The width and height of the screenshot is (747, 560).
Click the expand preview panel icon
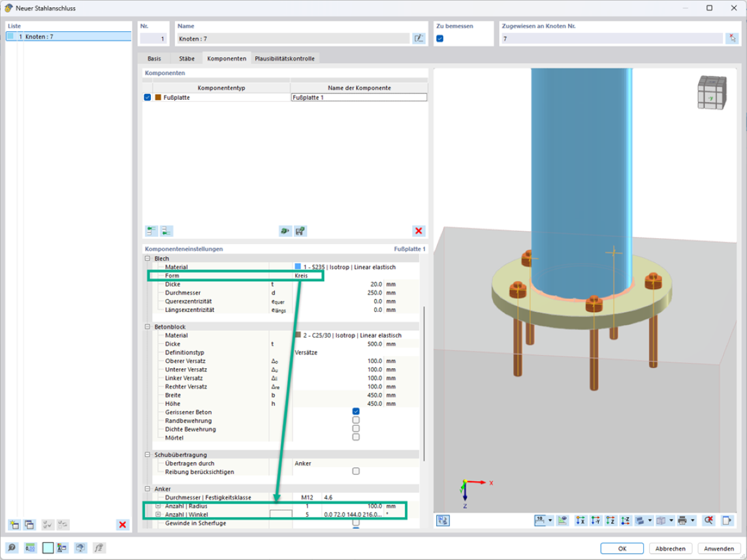point(727,520)
